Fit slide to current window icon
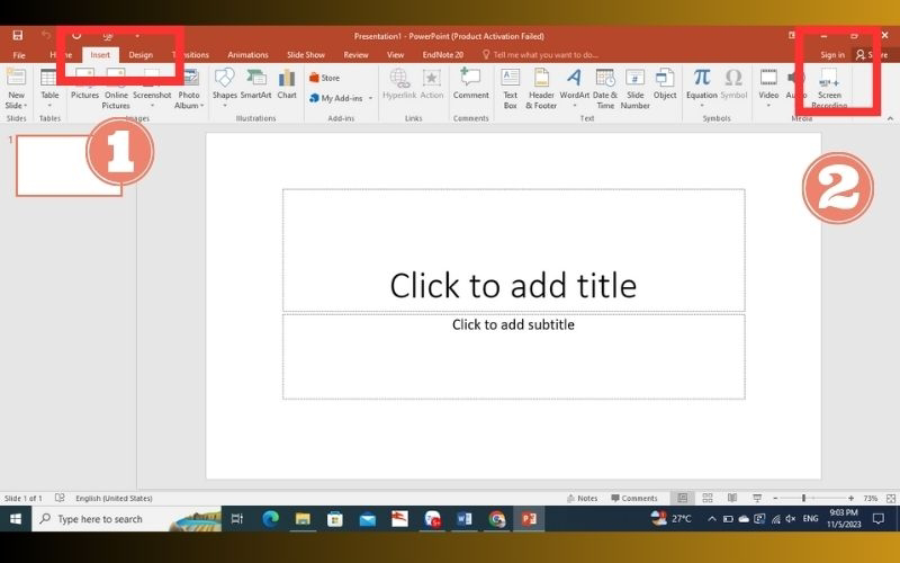900x563 pixels. pos(891,498)
